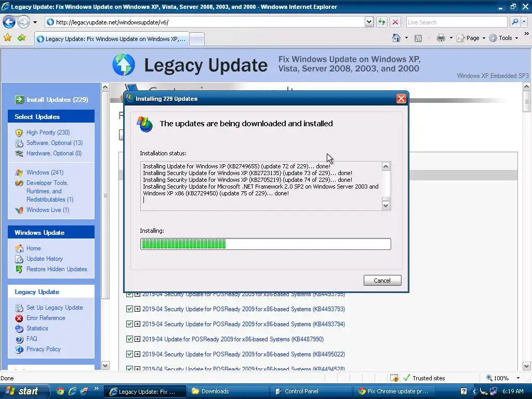Viewport: 532px width, 399px height.
Task: Click the installation status scroll-up arrow
Action: pyautogui.click(x=386, y=167)
